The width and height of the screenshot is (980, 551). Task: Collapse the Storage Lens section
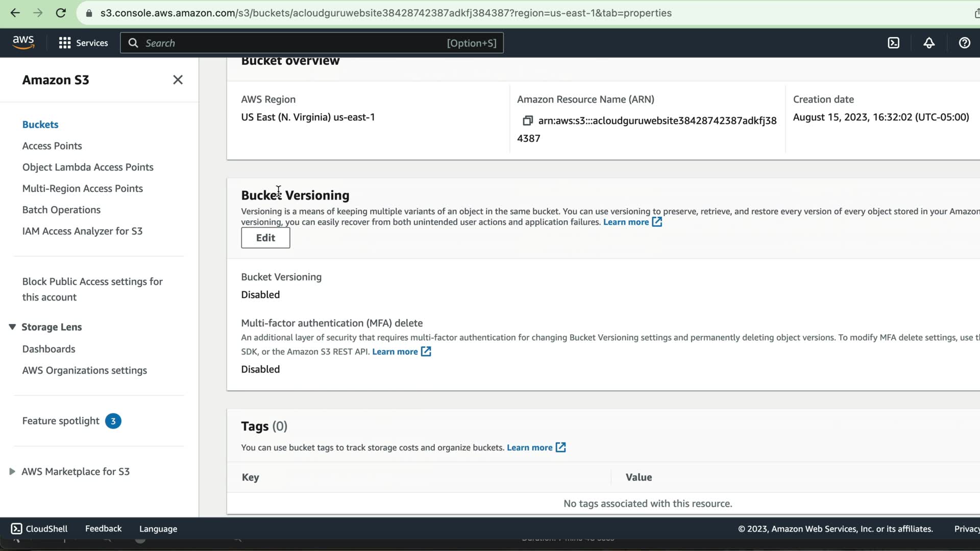click(x=12, y=327)
